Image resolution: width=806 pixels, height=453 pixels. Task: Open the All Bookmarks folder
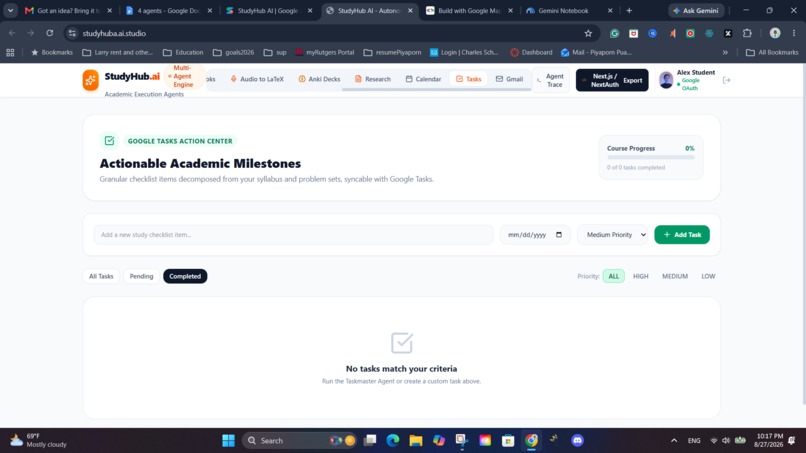click(772, 52)
